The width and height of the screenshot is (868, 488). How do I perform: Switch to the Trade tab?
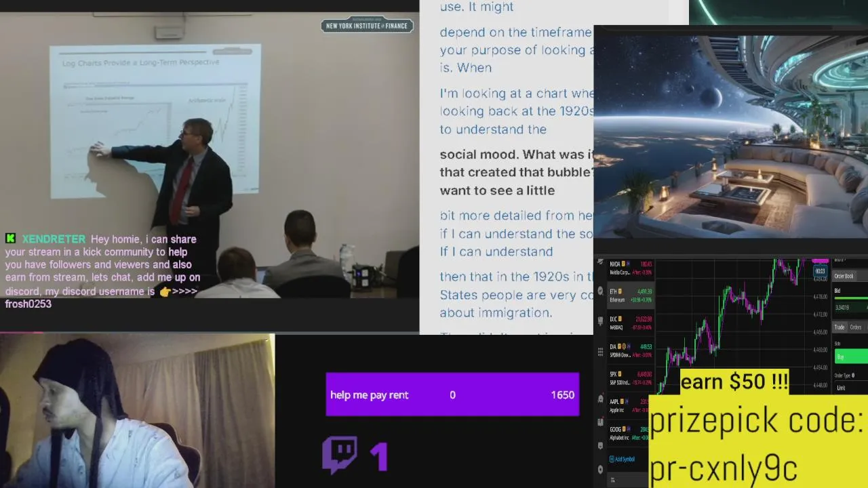click(839, 327)
